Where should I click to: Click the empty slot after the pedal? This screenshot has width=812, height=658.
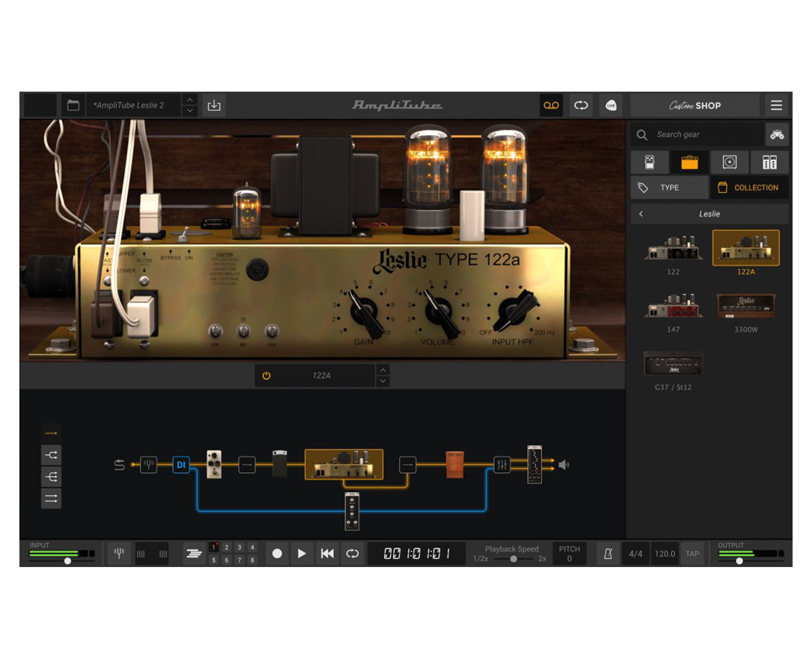coord(247,464)
